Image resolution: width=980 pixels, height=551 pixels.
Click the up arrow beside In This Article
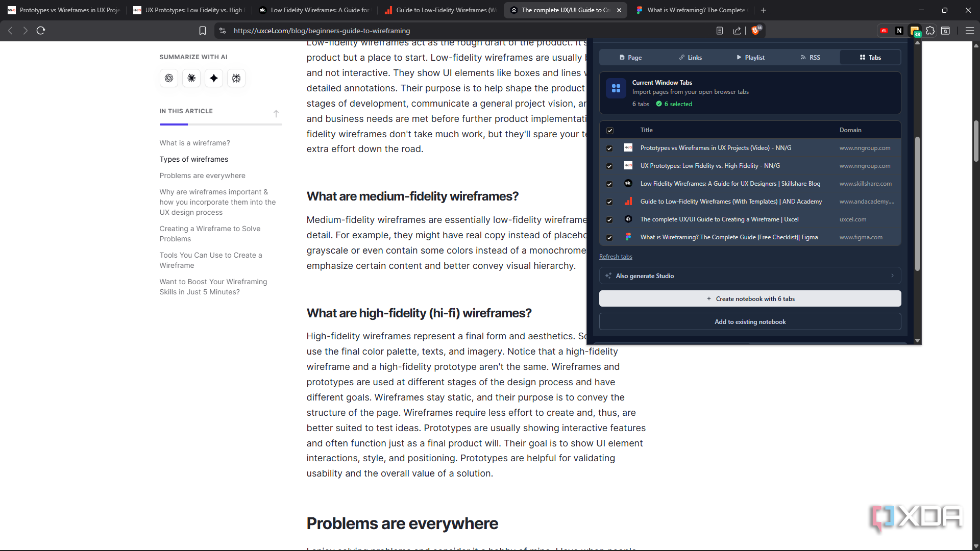click(x=276, y=113)
